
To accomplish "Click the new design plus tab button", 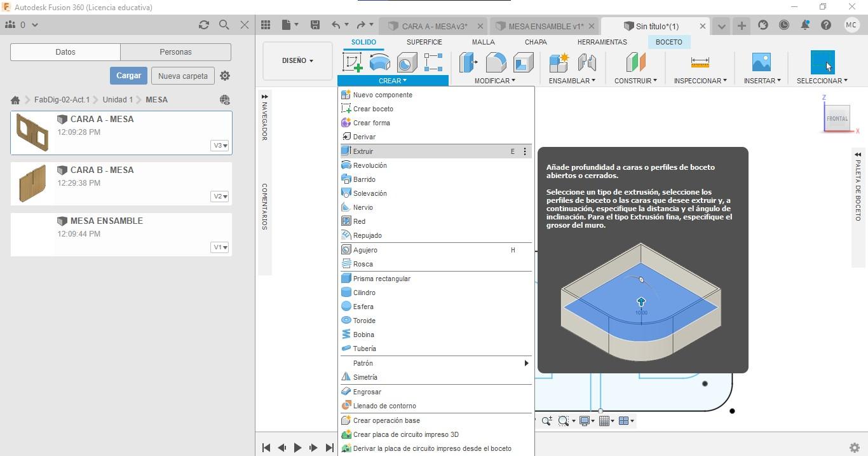I will pyautogui.click(x=742, y=25).
